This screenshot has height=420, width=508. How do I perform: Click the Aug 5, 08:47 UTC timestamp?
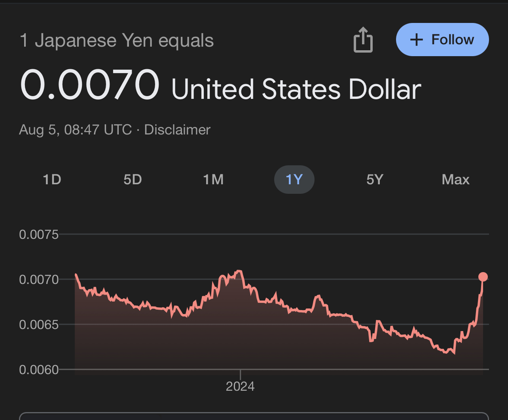click(75, 130)
